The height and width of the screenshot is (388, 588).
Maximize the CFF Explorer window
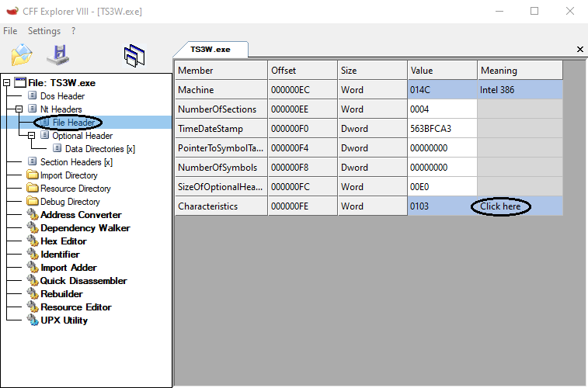[534, 11]
